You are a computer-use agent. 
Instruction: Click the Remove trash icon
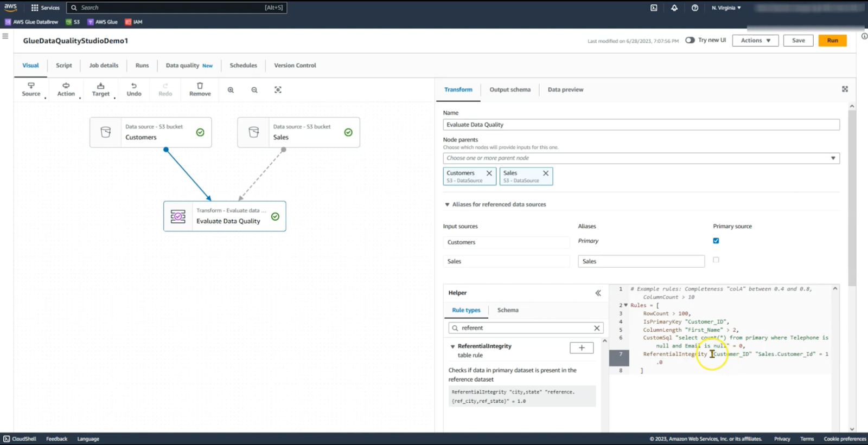pyautogui.click(x=200, y=89)
